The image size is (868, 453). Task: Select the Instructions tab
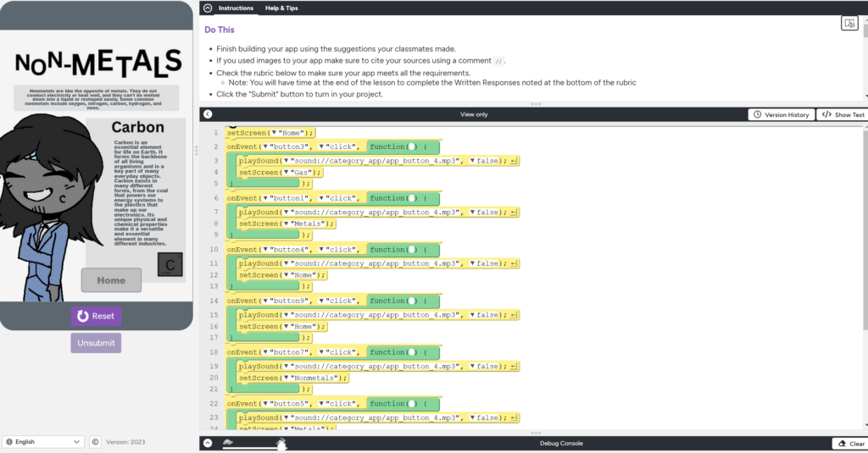(x=236, y=8)
